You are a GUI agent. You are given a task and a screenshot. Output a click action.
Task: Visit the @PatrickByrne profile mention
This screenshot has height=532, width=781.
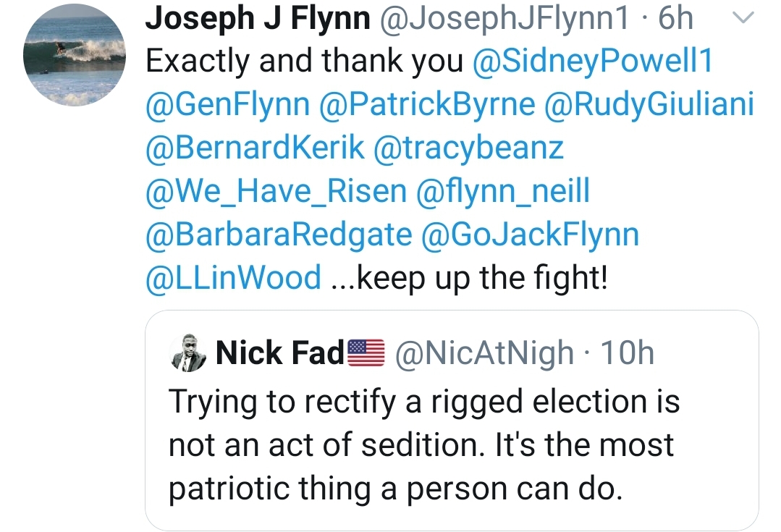(x=426, y=106)
